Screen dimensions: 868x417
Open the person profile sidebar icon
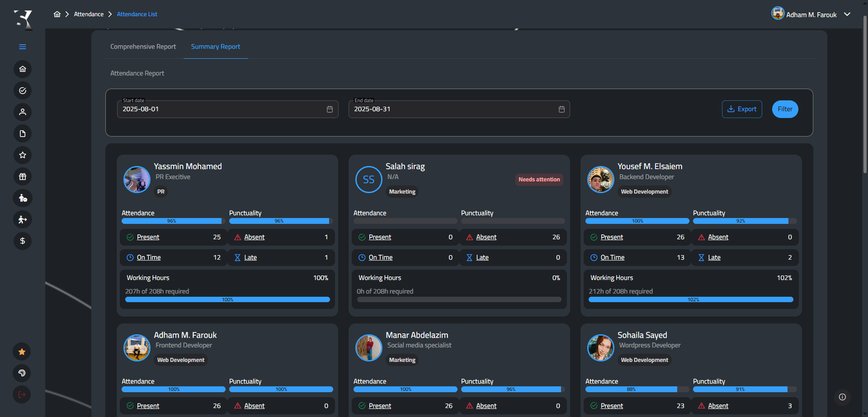[22, 112]
